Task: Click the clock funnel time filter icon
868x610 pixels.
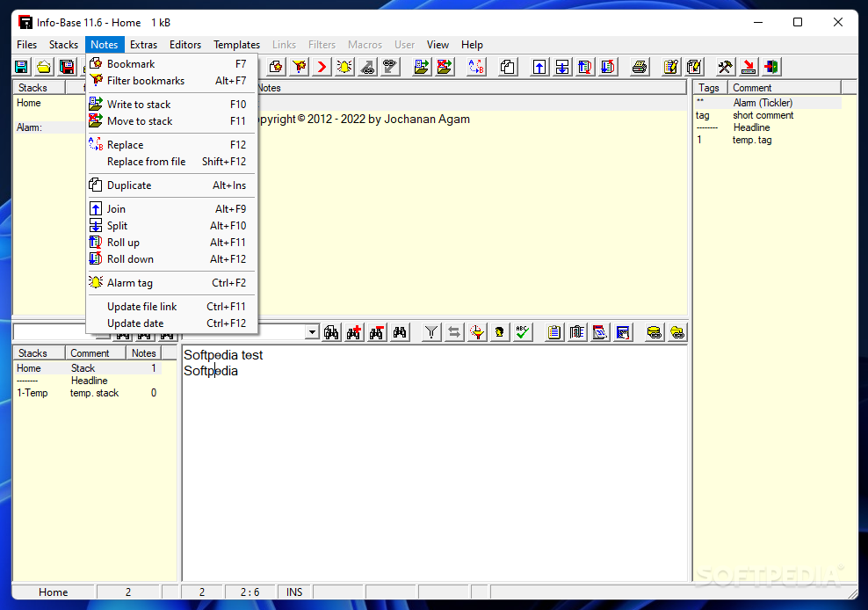Action: [x=477, y=332]
